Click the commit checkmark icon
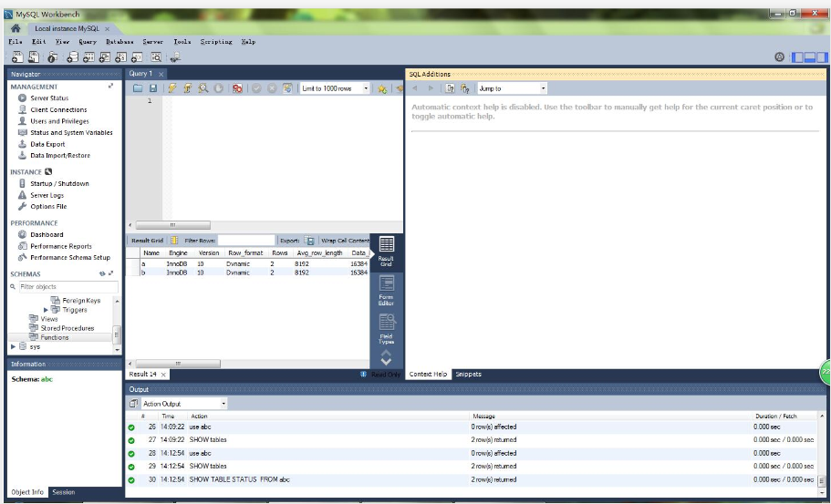This screenshot has width=831, height=504. pos(256,88)
